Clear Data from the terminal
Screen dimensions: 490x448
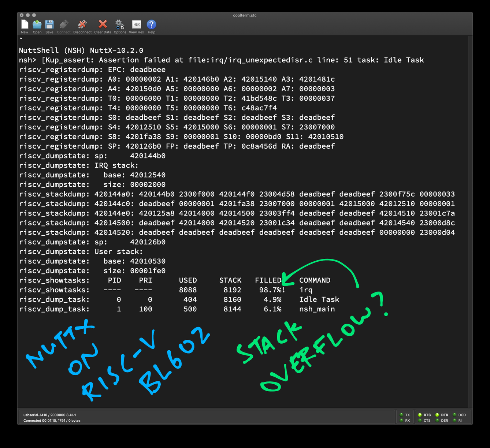click(x=103, y=25)
